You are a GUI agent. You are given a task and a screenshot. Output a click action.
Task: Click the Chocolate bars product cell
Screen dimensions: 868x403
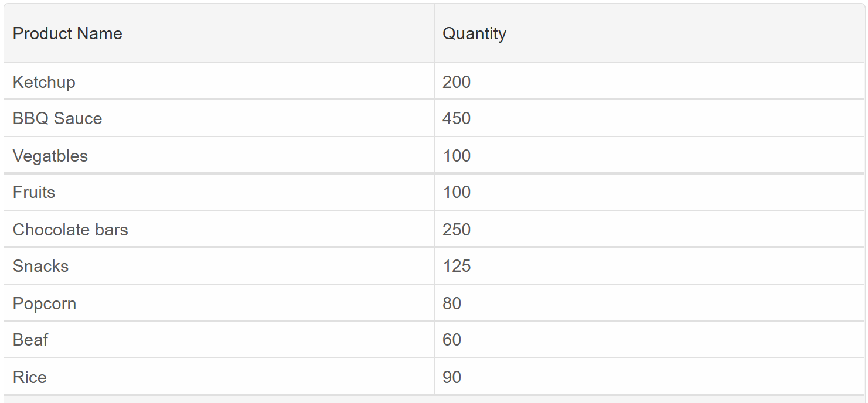coord(219,229)
